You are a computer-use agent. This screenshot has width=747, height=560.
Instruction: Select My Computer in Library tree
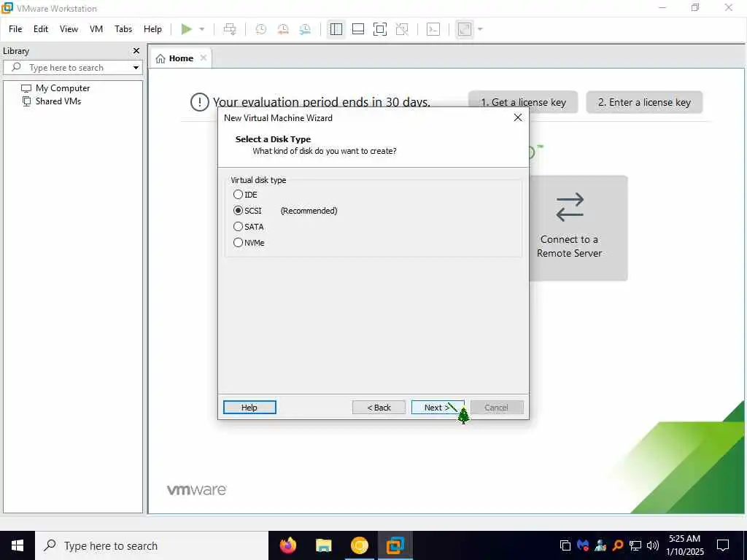pos(63,88)
